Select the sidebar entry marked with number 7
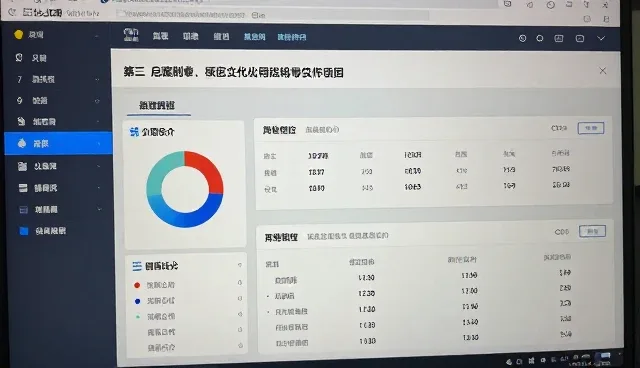Image resolution: width=640 pixels, height=368 pixels. [x=57, y=79]
